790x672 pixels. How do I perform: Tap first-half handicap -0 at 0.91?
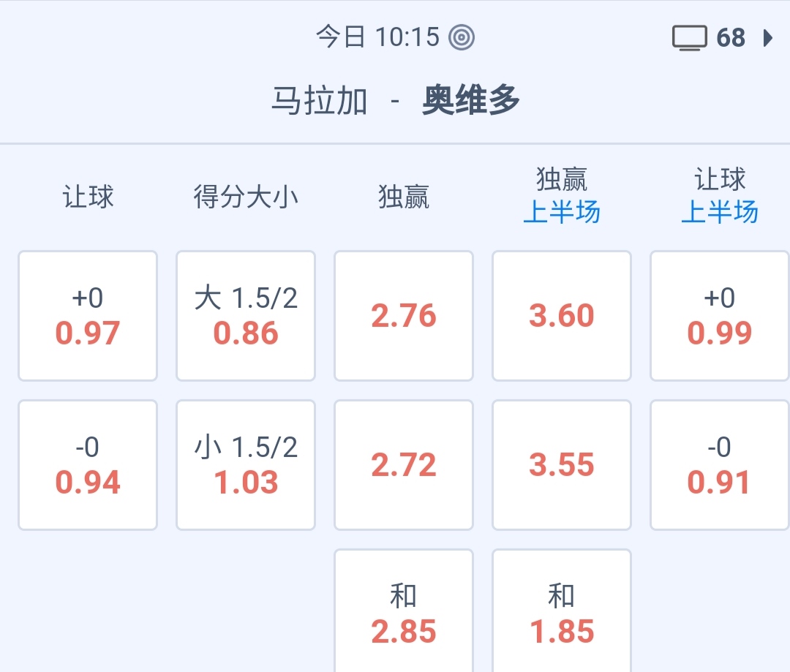(x=720, y=465)
